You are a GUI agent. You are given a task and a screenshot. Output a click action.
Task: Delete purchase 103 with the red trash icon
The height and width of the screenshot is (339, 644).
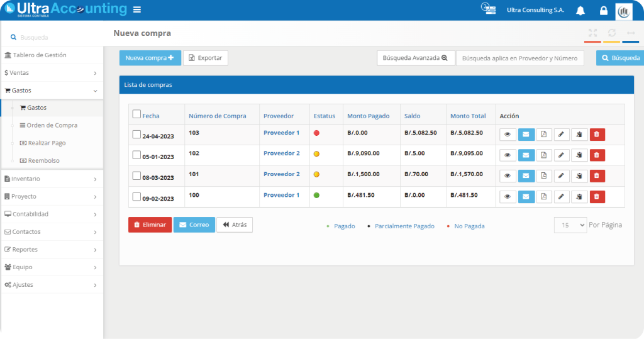point(597,135)
